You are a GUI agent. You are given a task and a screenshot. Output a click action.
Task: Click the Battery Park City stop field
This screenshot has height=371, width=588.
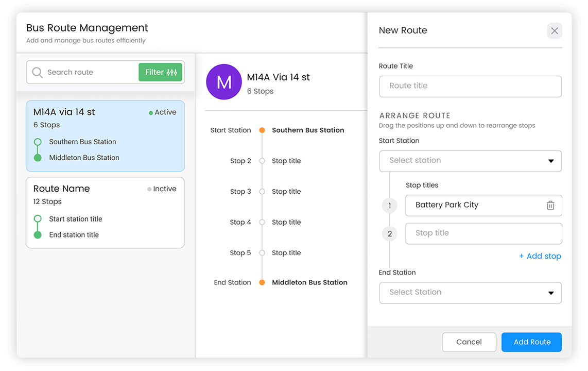483,205
